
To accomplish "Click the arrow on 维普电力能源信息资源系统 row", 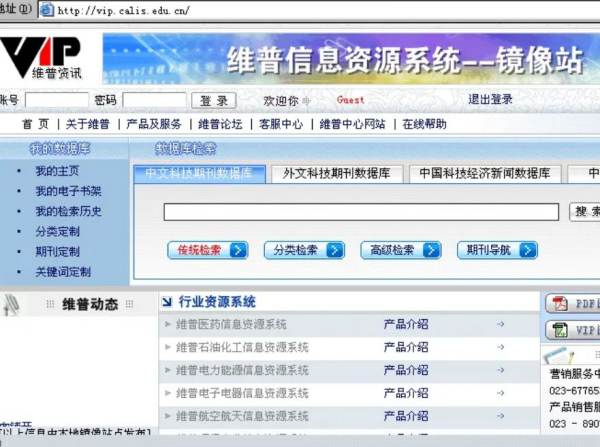I will point(500,370).
